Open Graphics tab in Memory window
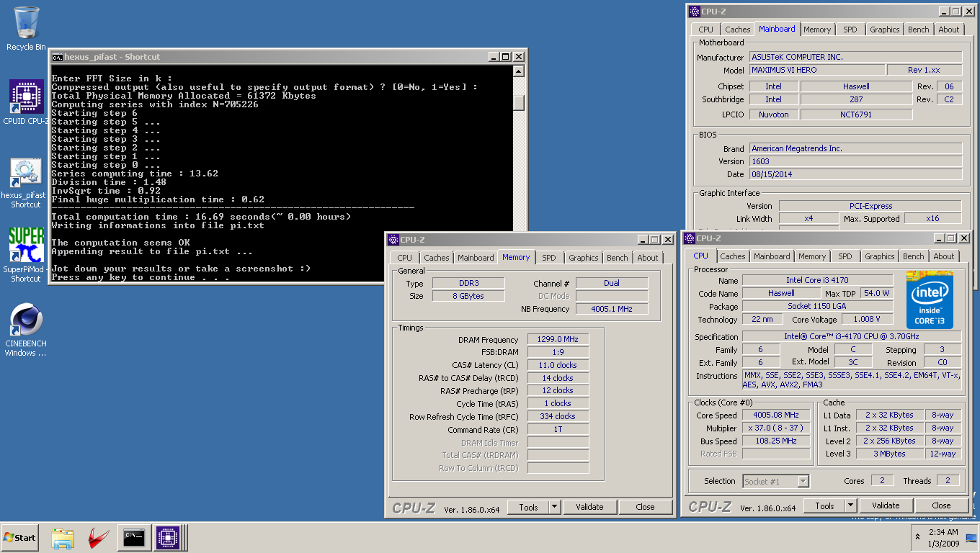This screenshot has width=980, height=553. (x=584, y=258)
